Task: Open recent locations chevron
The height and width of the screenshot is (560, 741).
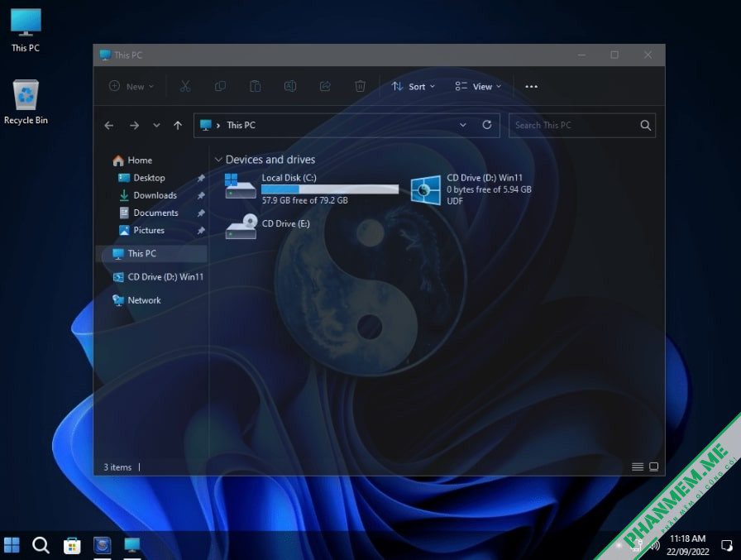Action: pos(156,125)
